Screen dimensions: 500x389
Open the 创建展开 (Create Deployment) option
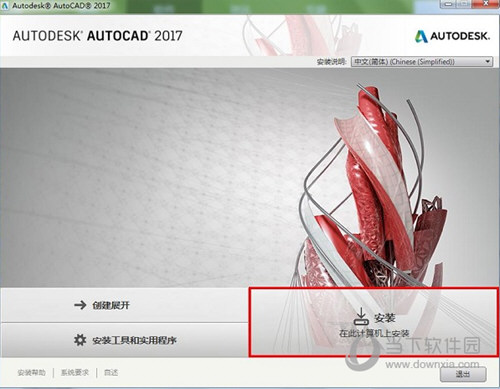click(x=124, y=305)
